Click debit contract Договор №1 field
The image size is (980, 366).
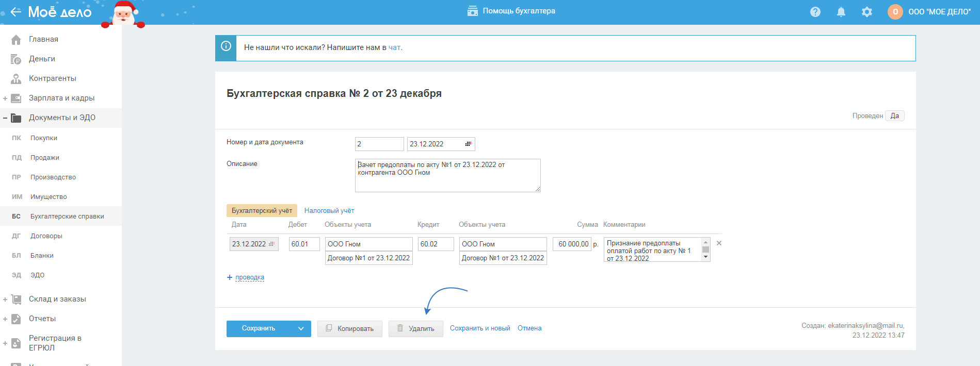(369, 258)
